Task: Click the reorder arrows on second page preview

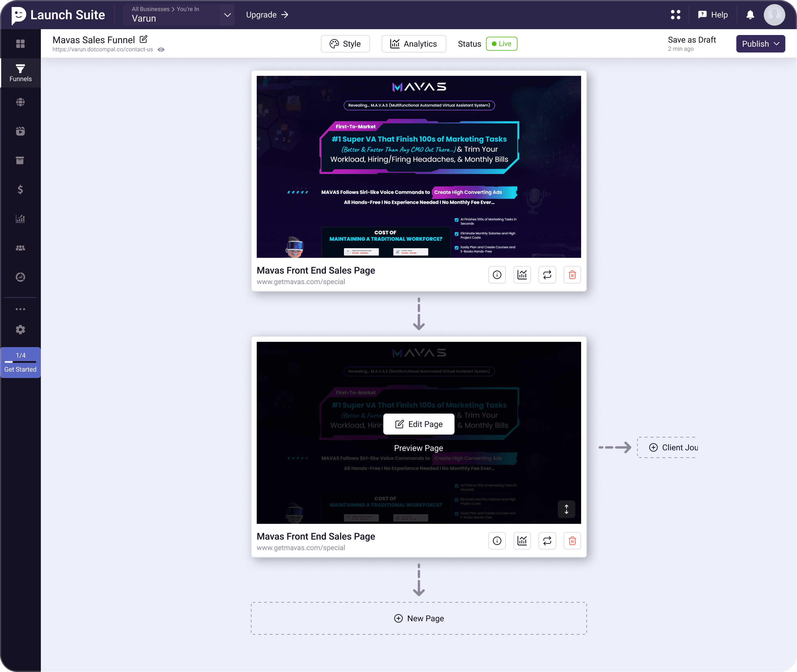Action: pos(566,509)
